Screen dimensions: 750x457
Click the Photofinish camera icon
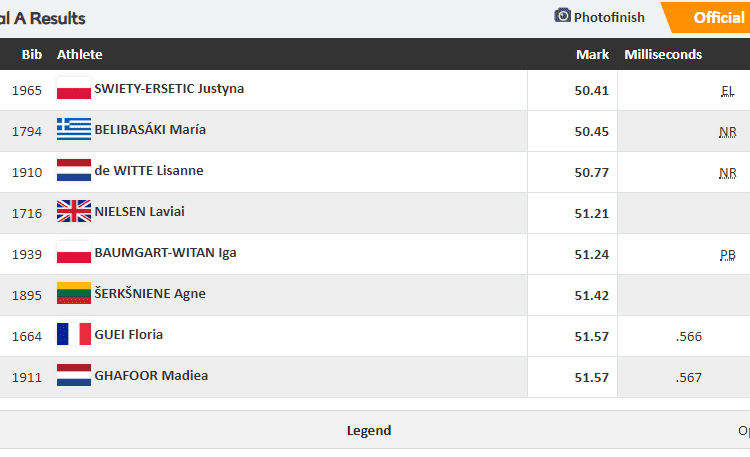[563, 16]
